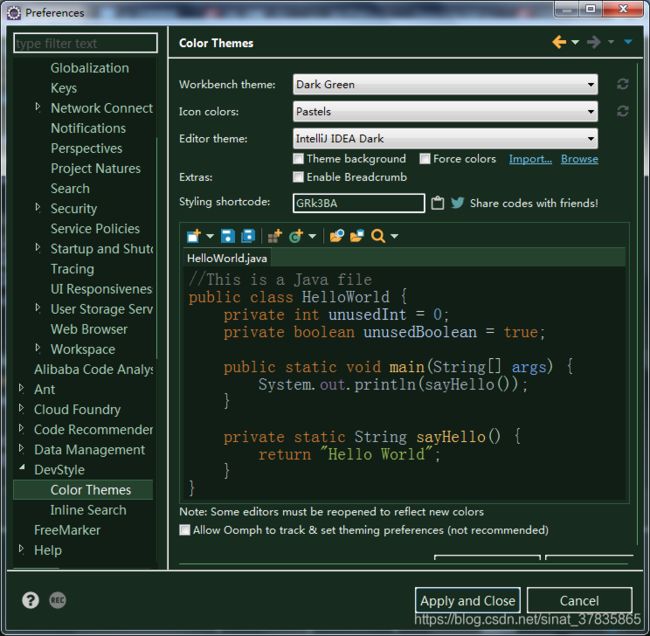
Task: Toggle the Force colors checkbox
Action: 424,159
